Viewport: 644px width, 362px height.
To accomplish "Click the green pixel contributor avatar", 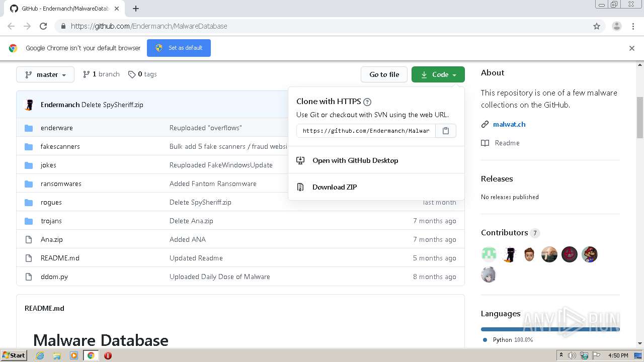I will coord(489,255).
